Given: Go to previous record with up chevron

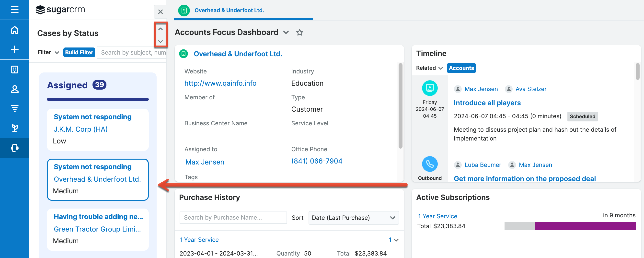Looking at the screenshot, I should point(161,29).
